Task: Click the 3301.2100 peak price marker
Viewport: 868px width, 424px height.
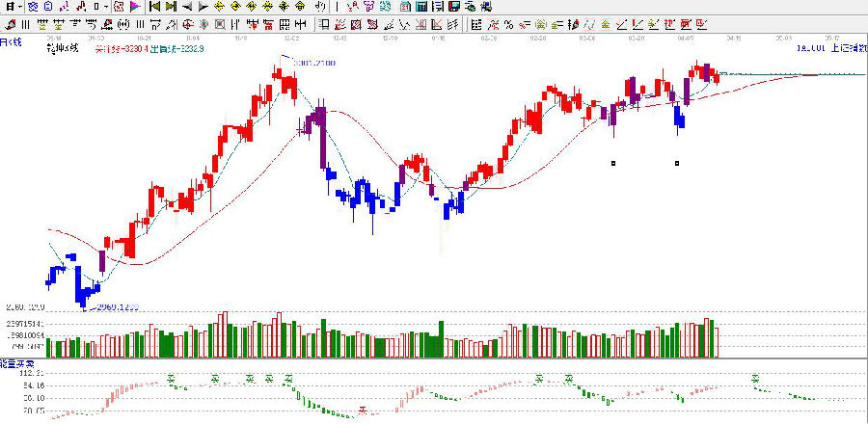Action: coord(291,60)
